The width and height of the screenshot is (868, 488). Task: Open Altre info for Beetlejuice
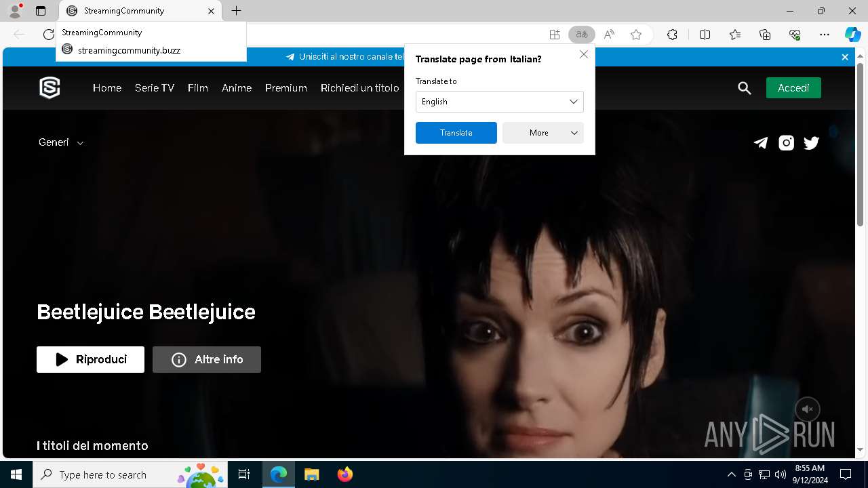[x=207, y=359]
